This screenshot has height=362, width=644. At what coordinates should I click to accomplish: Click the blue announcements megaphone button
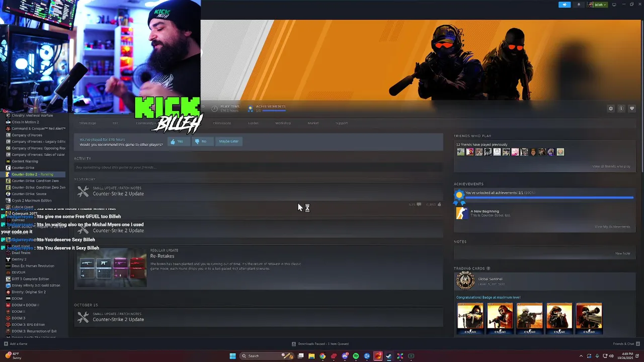click(565, 5)
